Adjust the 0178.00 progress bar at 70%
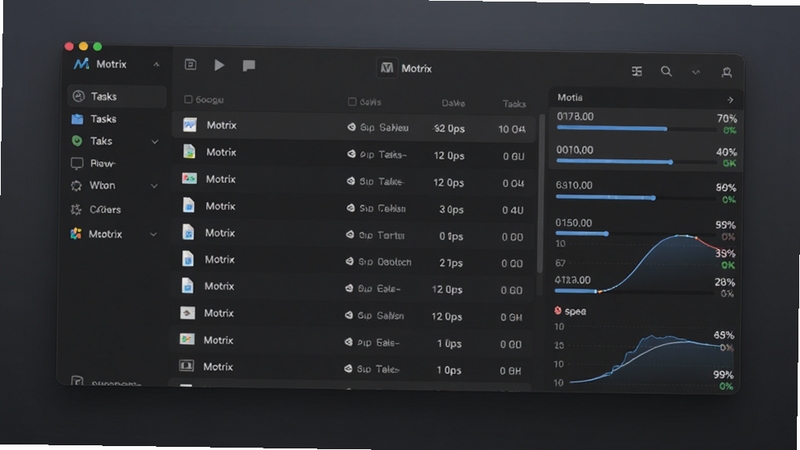The image size is (800, 450). 636,129
